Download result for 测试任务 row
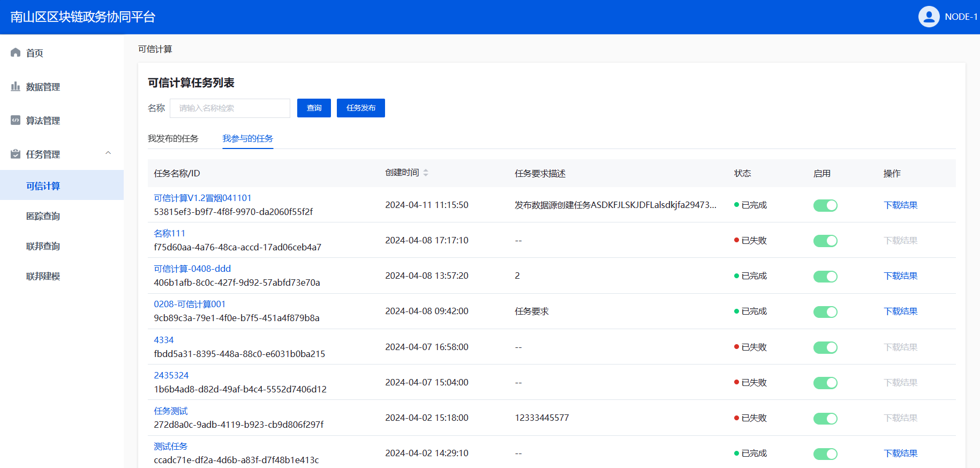Screen dimensions: 980x468 [x=900, y=453]
